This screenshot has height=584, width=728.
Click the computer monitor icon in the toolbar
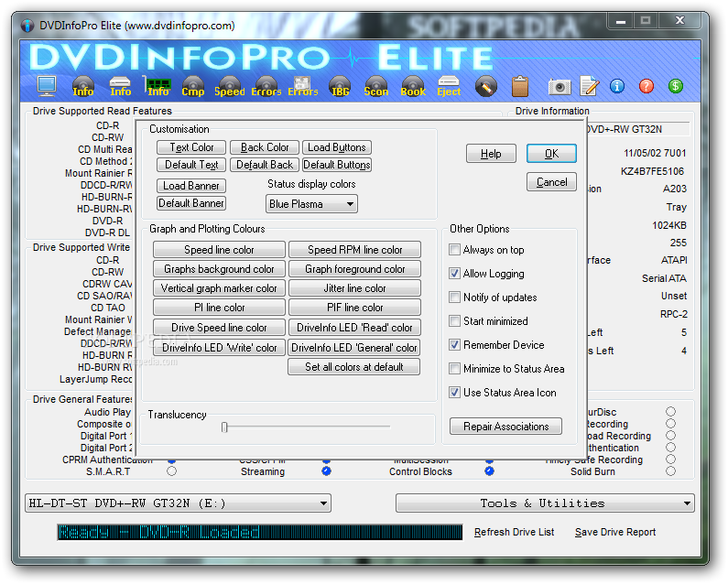(x=47, y=86)
